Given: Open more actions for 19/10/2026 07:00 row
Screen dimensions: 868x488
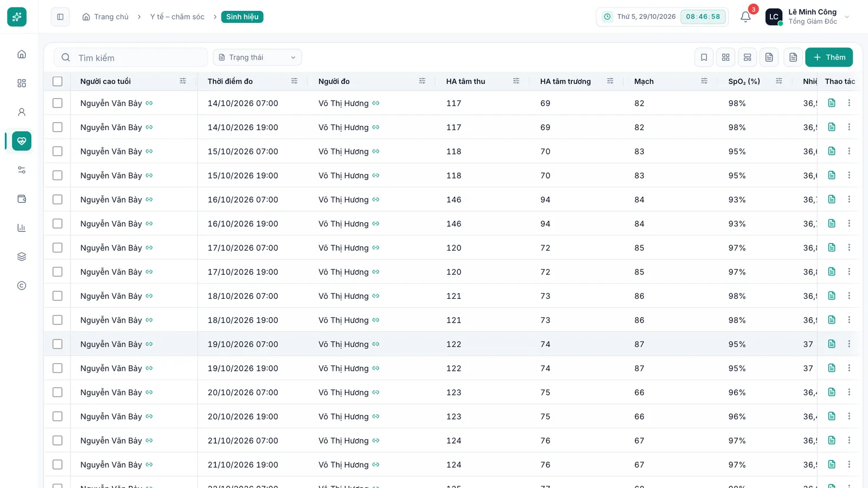Looking at the screenshot, I should 849,344.
